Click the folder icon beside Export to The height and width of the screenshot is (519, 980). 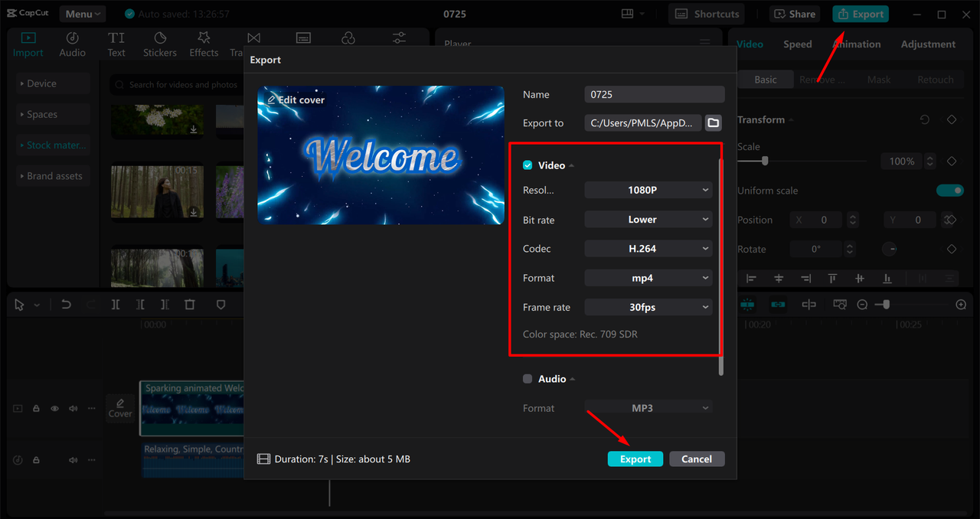pos(713,123)
